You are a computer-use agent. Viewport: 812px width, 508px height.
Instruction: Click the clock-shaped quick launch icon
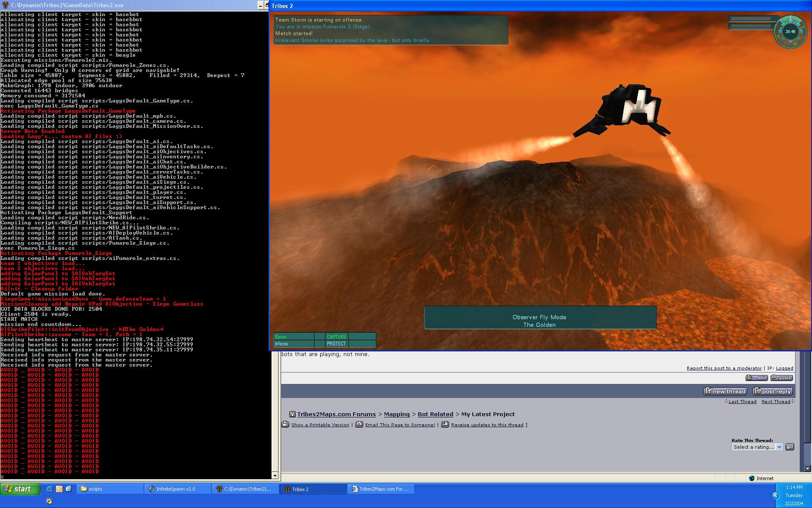tap(59, 489)
